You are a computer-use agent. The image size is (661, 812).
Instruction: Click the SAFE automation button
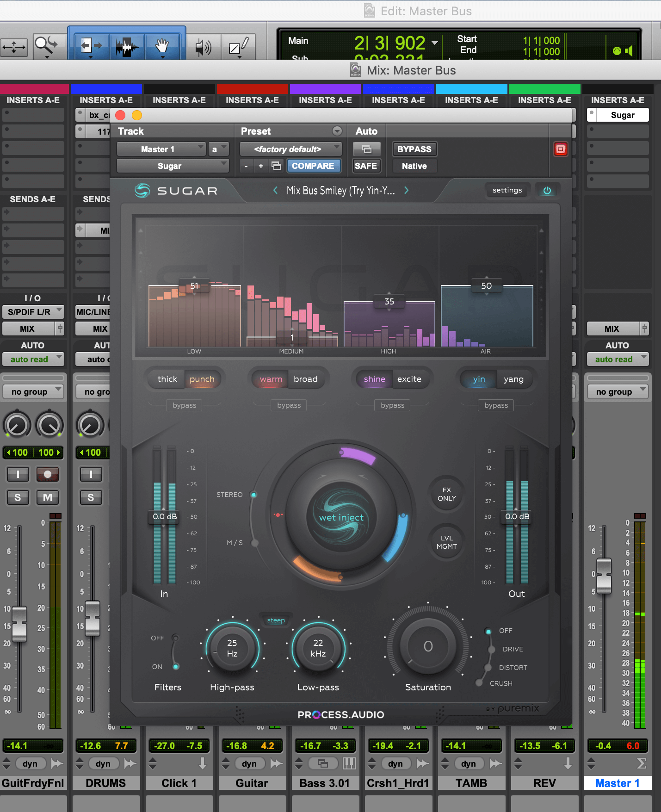pos(366,166)
